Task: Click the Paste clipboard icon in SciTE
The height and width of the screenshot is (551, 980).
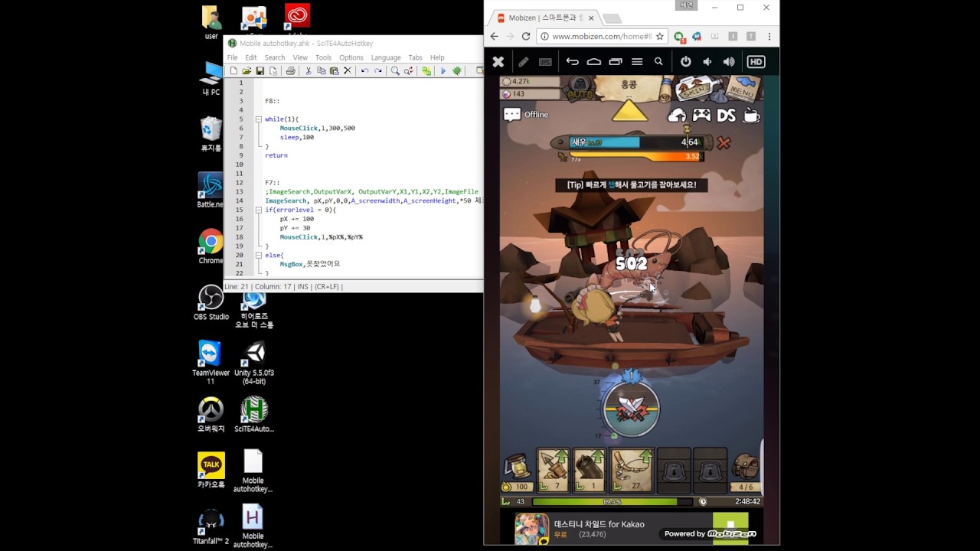Action: 334,70
